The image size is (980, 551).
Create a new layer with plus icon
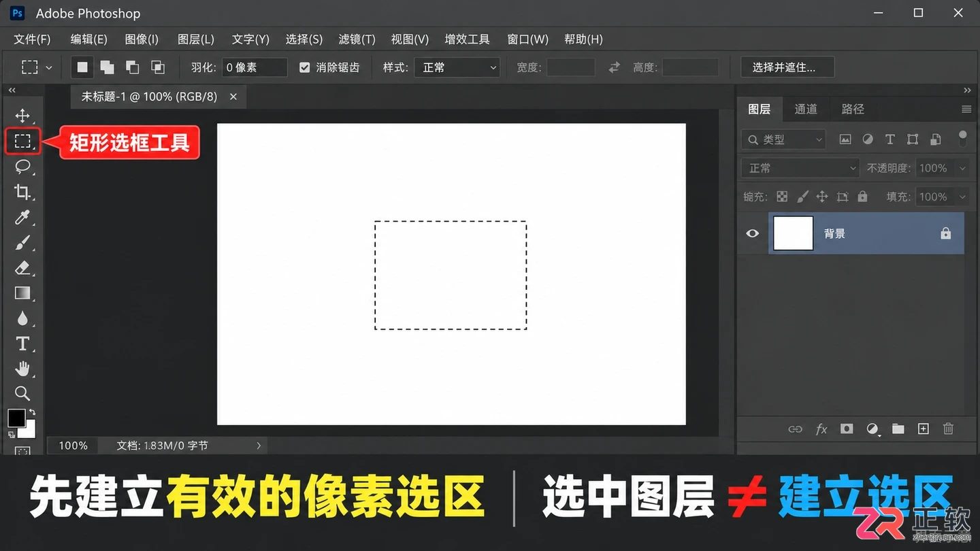(x=923, y=429)
